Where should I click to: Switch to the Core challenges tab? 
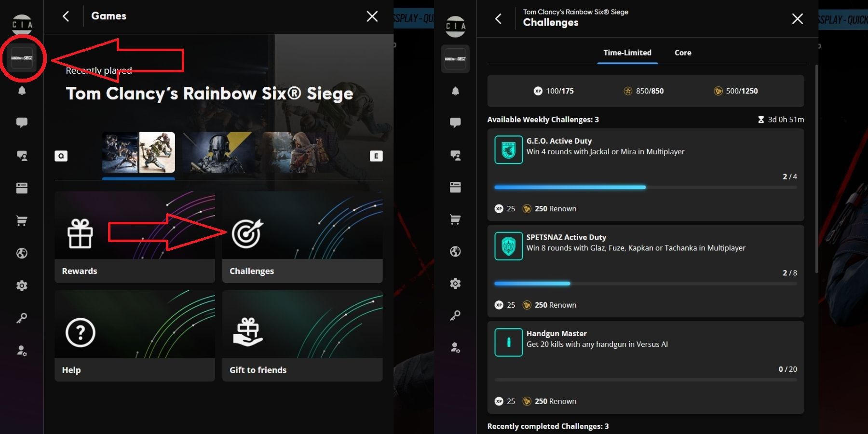point(683,53)
